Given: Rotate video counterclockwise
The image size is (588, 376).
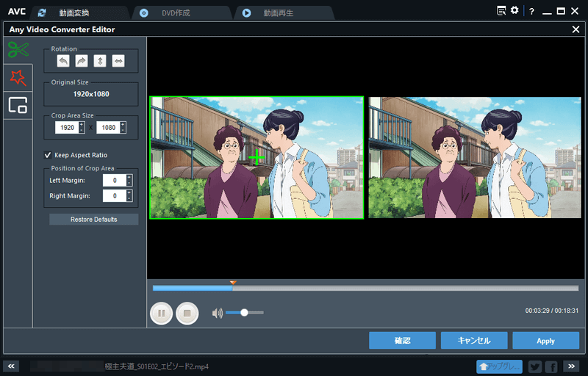Looking at the screenshot, I should tap(63, 61).
